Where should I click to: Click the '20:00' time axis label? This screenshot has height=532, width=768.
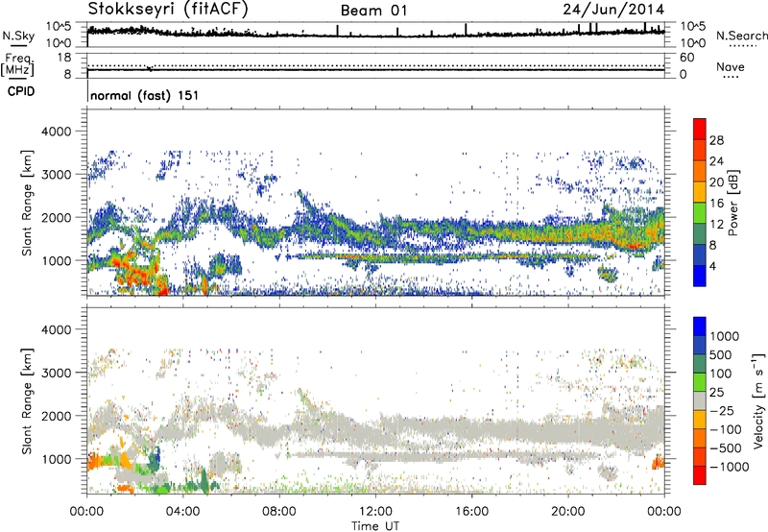(x=568, y=512)
